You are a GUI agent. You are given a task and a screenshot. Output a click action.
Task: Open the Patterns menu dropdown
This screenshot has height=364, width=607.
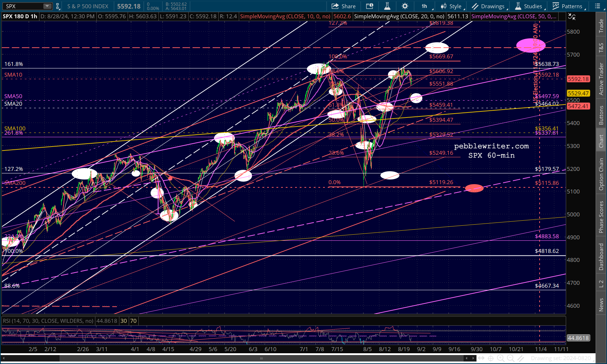click(569, 6)
